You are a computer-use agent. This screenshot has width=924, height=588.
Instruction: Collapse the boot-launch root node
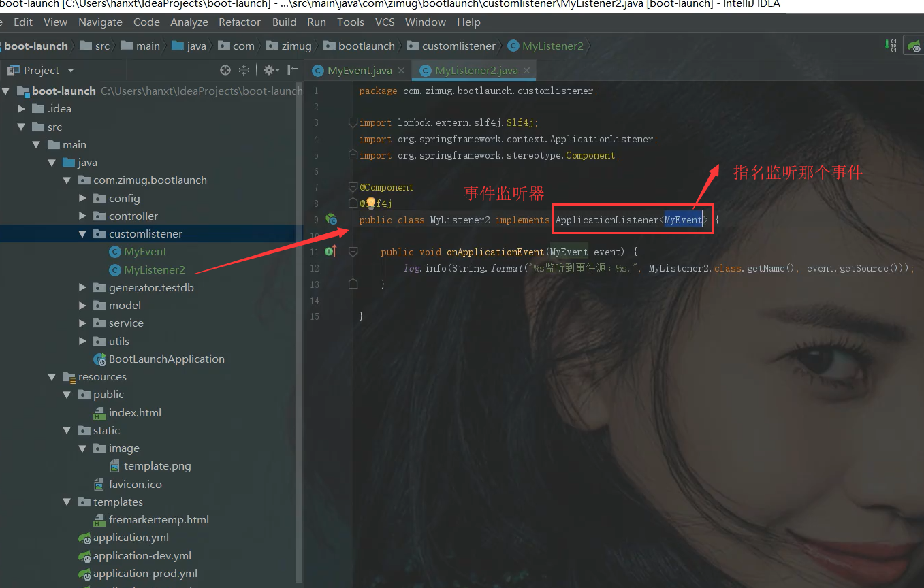6,91
